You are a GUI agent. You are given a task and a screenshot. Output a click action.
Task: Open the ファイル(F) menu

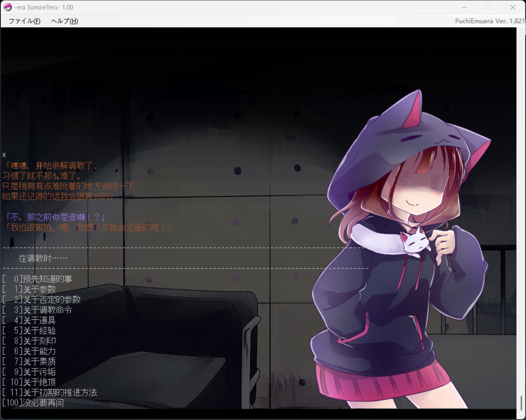24,21
